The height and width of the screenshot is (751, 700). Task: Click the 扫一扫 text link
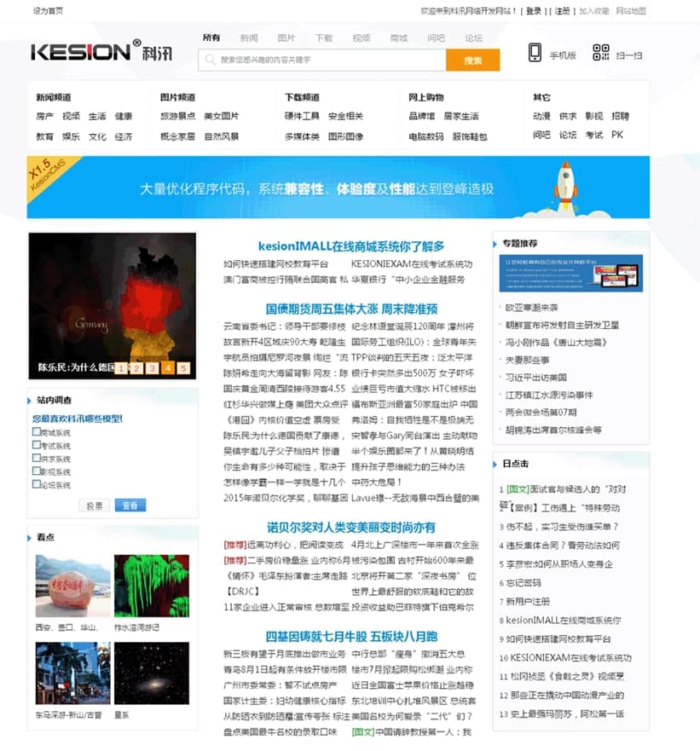pyautogui.click(x=629, y=55)
